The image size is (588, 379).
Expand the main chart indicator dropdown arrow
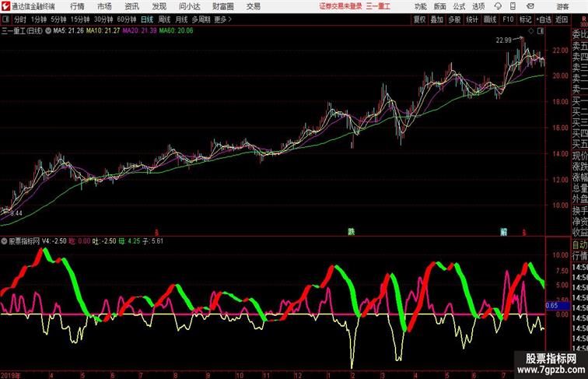tap(48, 31)
